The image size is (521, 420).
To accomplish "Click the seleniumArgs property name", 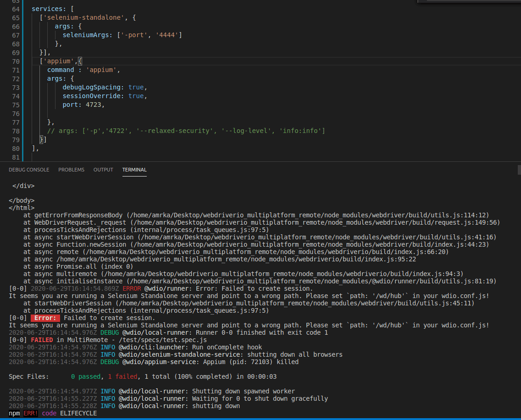I will point(85,35).
